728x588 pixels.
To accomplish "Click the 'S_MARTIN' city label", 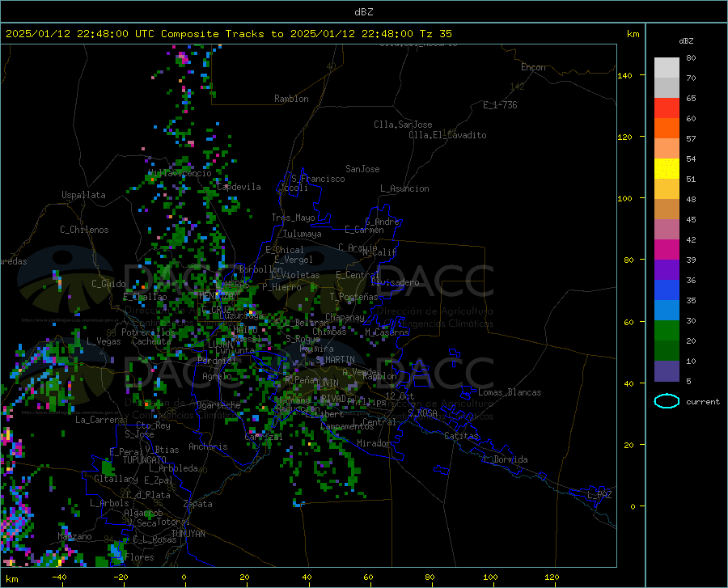I will pos(335,360).
